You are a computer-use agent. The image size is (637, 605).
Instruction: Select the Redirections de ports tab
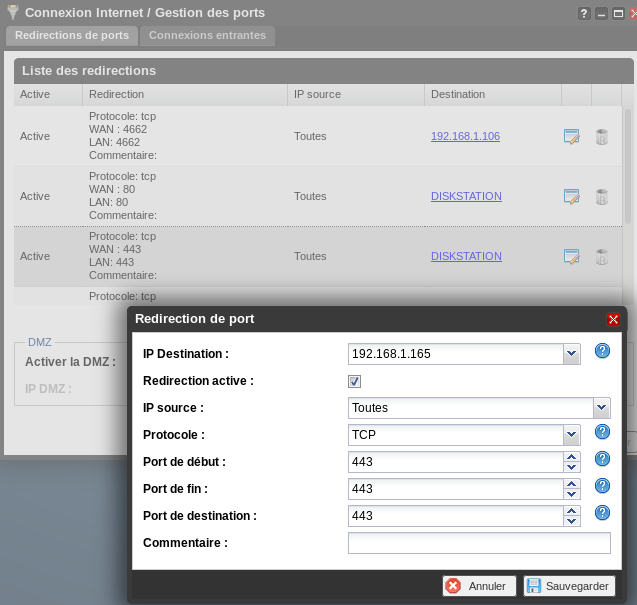[x=72, y=36]
